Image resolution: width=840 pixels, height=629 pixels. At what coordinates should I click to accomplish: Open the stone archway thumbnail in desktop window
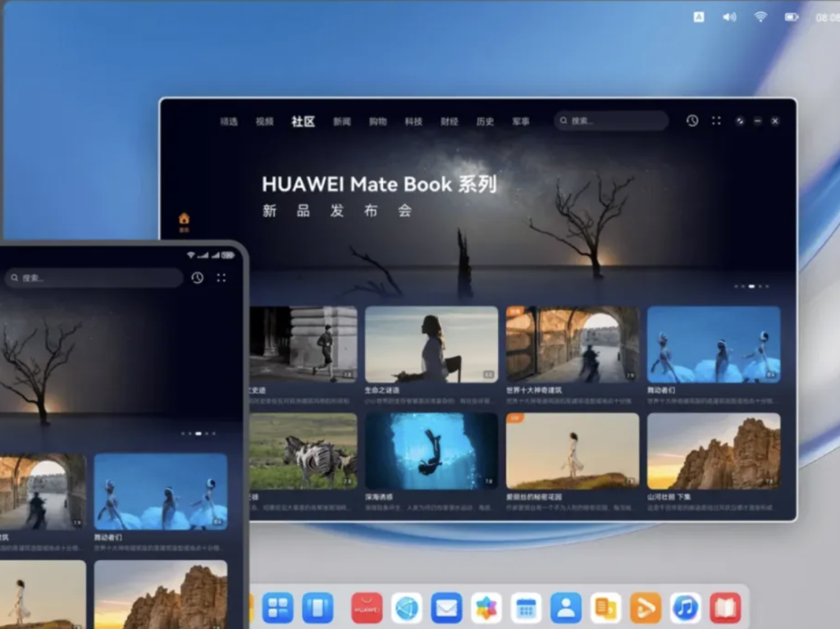[573, 344]
